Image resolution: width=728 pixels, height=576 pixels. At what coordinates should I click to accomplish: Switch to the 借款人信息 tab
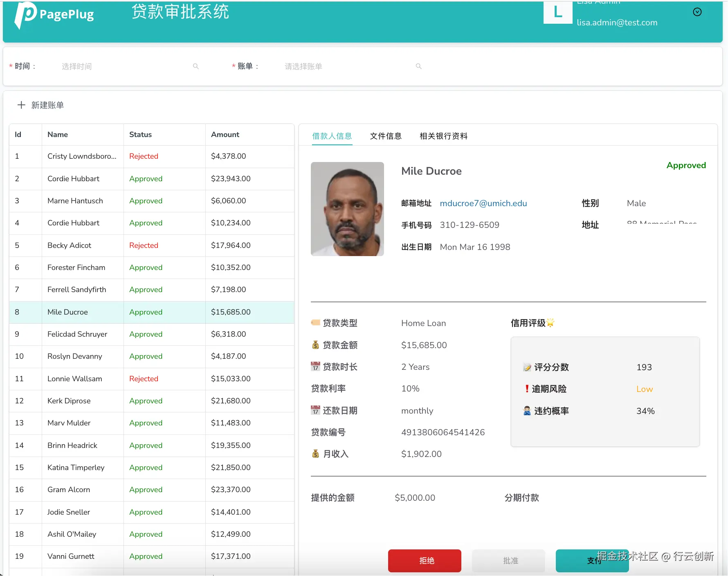(x=332, y=136)
